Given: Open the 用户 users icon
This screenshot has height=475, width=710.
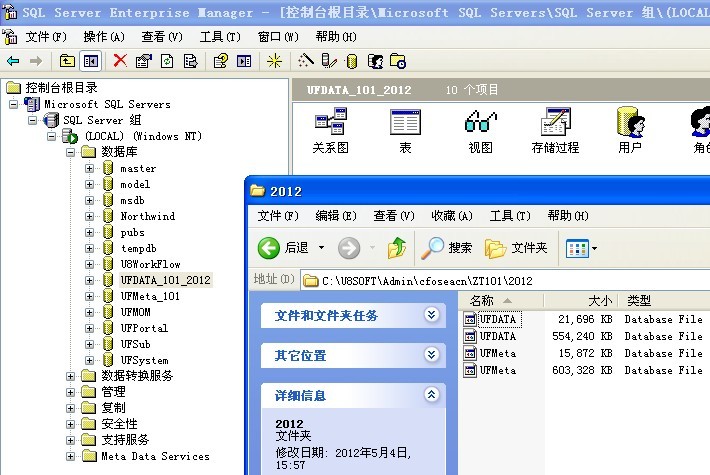Looking at the screenshot, I should point(630,130).
